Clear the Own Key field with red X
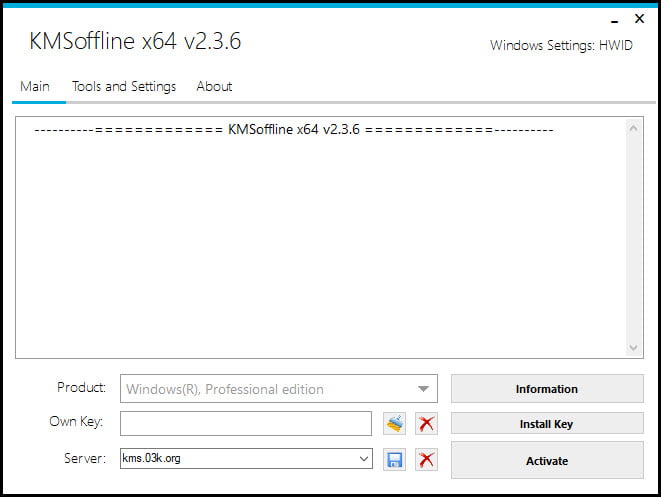The width and height of the screenshot is (661, 497). (x=426, y=424)
